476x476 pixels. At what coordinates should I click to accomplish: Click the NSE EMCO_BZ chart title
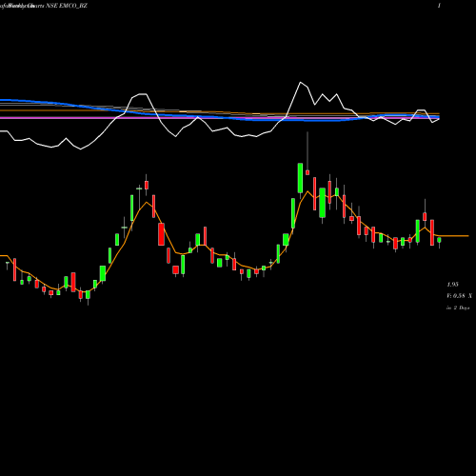pyautogui.click(x=67, y=6)
